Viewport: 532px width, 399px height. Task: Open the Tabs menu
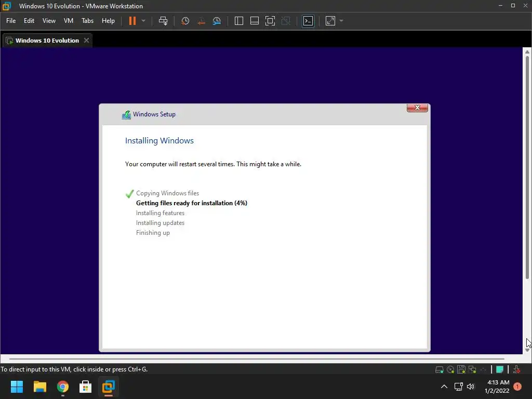pos(87,21)
